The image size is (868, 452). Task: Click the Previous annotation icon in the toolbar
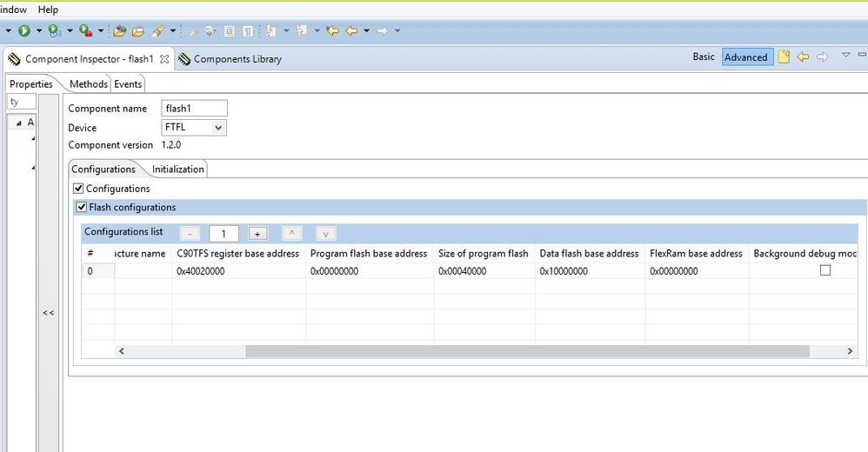pyautogui.click(x=302, y=31)
